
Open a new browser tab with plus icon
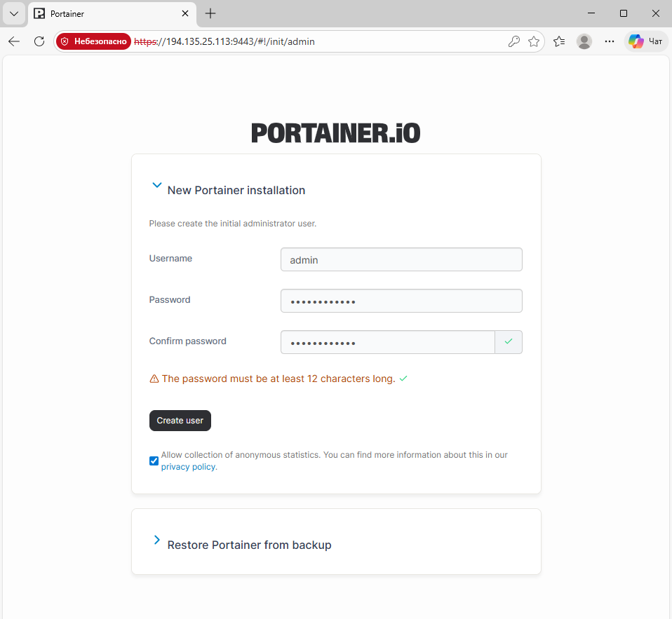[x=212, y=13]
